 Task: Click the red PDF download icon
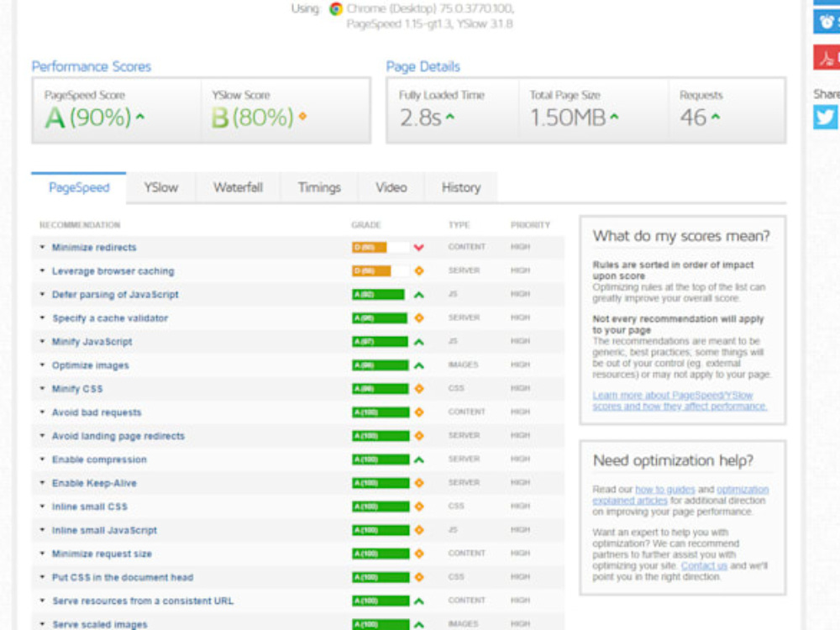tap(827, 57)
